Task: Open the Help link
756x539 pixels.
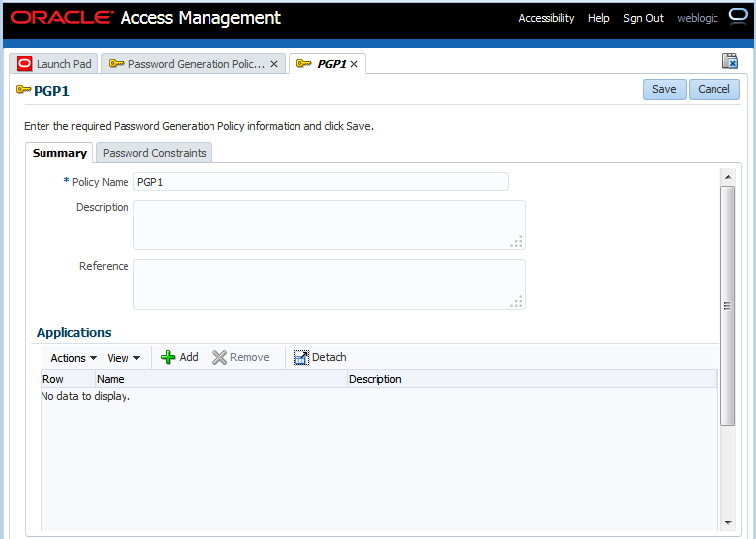Action: (x=598, y=18)
